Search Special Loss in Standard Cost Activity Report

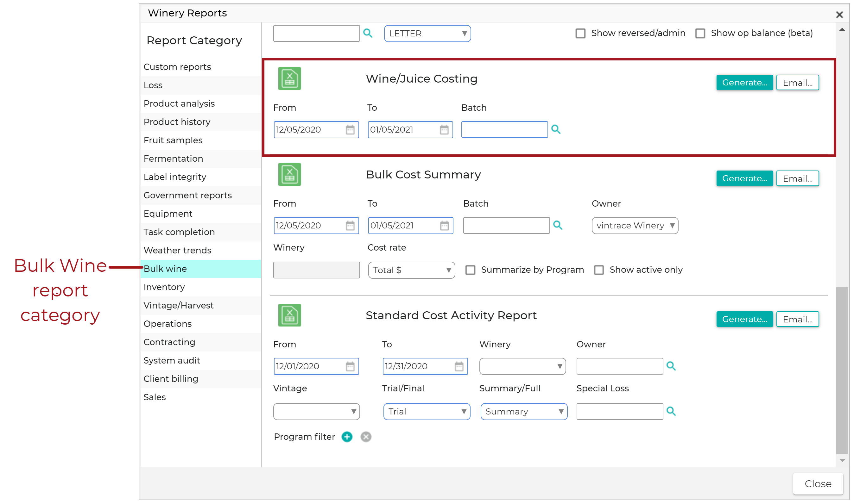click(671, 411)
